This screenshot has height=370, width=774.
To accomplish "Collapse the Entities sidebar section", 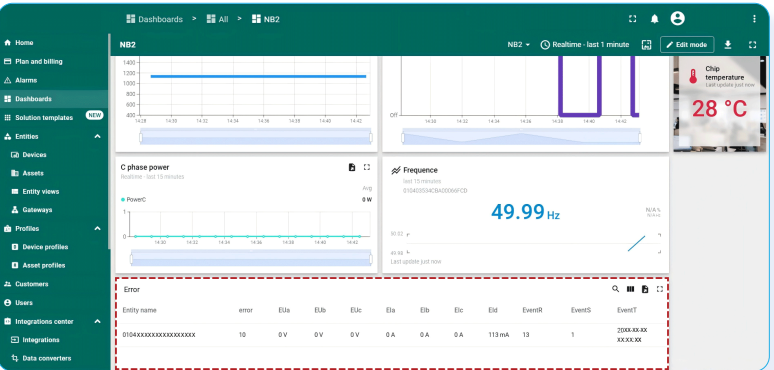I will point(97,136).
